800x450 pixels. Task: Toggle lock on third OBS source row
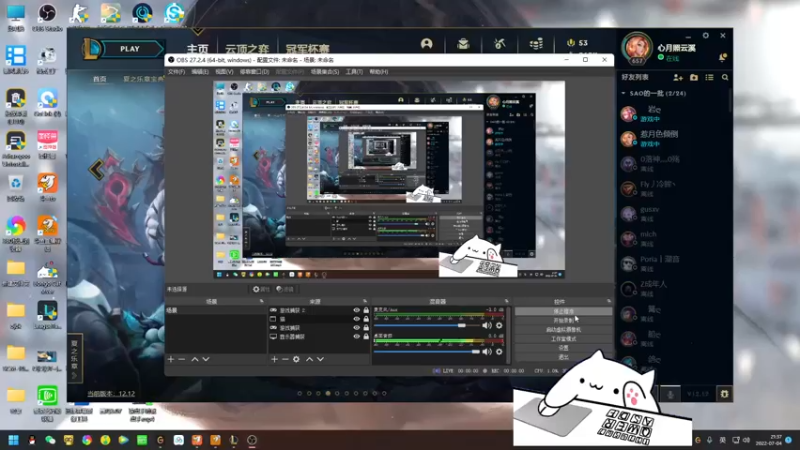coord(366,328)
